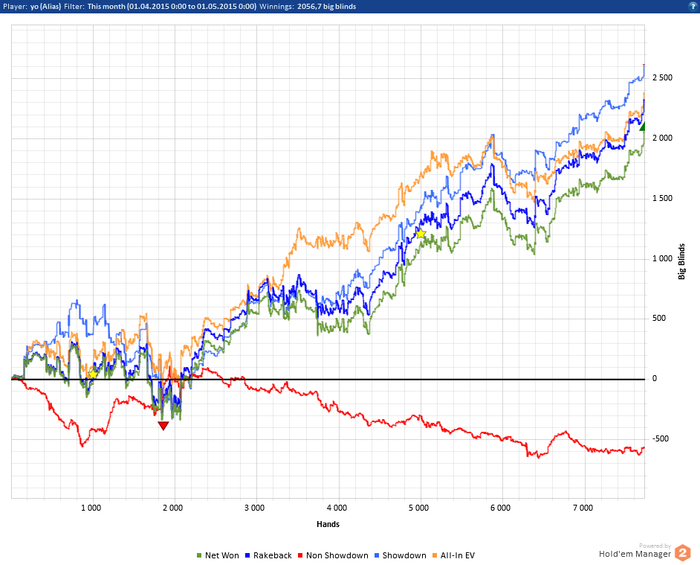Click the 4 000 x-axis hands label
This screenshot has width=700, height=565.
tap(337, 508)
